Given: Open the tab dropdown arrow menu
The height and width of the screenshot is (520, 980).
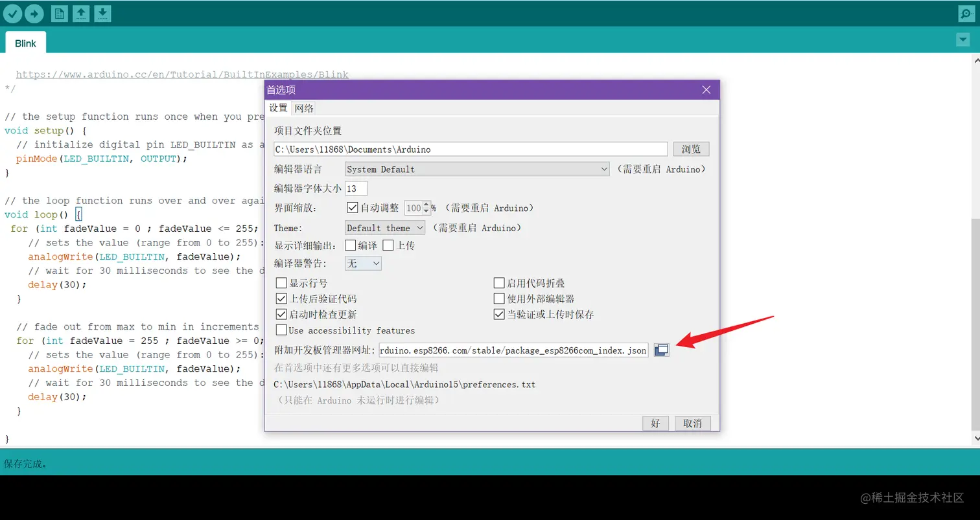Looking at the screenshot, I should [x=962, y=40].
